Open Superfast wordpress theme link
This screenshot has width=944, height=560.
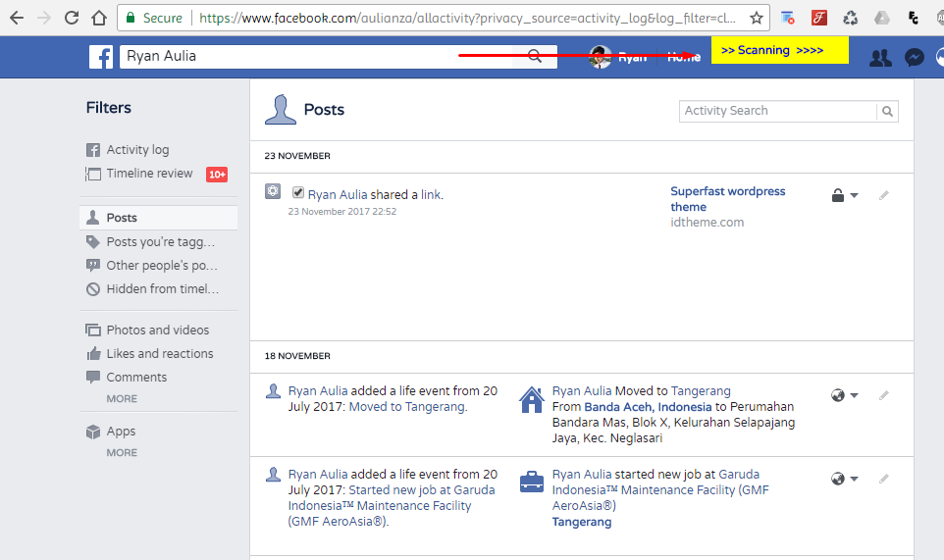click(x=728, y=199)
